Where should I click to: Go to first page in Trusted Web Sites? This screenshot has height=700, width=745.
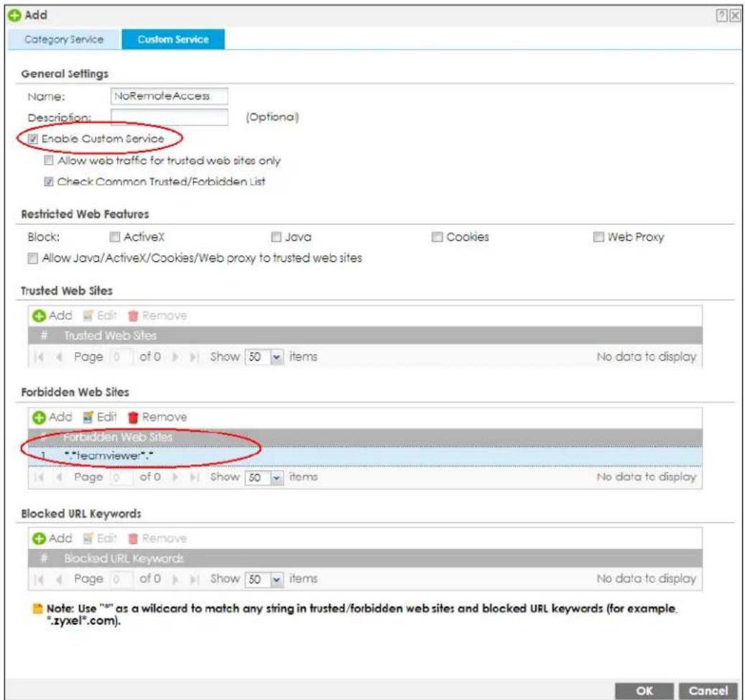point(40,357)
